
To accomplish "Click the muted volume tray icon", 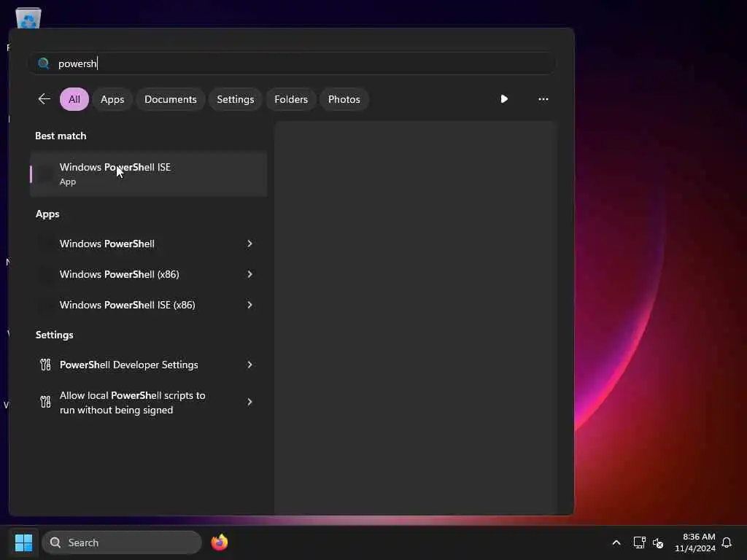I will pos(658,542).
